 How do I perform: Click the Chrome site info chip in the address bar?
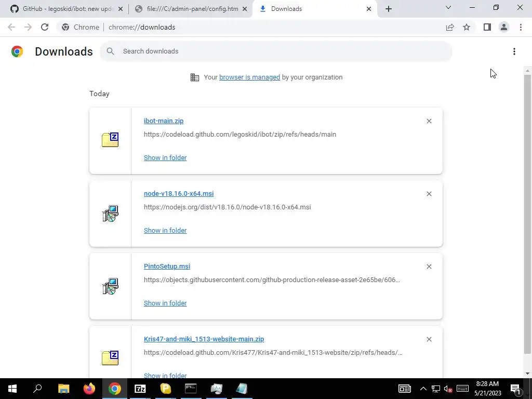click(81, 27)
